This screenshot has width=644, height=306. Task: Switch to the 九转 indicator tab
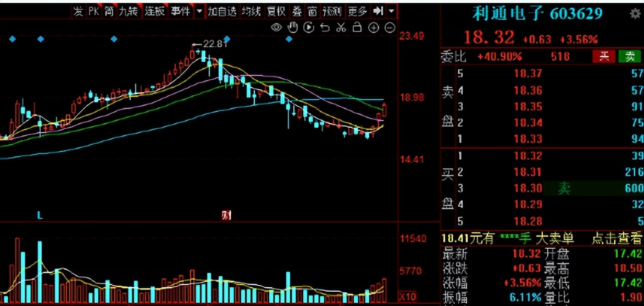[128, 11]
